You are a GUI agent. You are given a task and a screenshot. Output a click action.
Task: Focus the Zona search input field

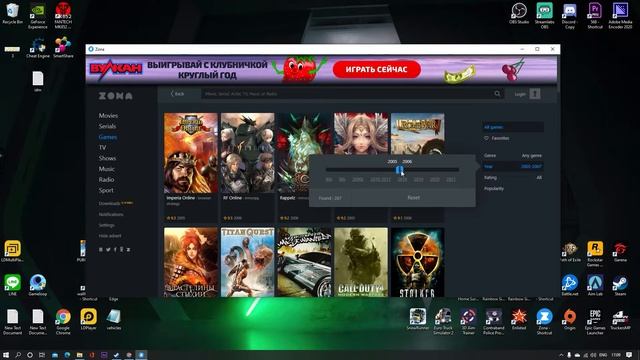point(347,94)
